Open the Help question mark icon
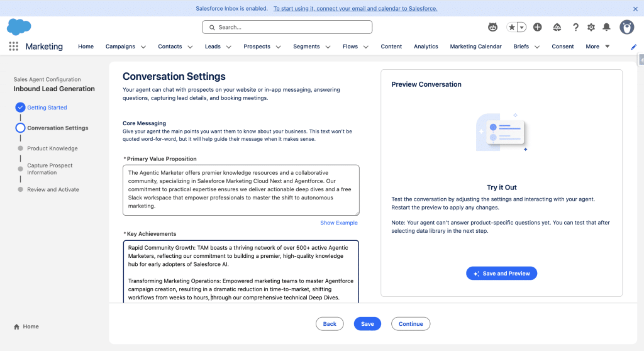The image size is (644, 351). 575,27
